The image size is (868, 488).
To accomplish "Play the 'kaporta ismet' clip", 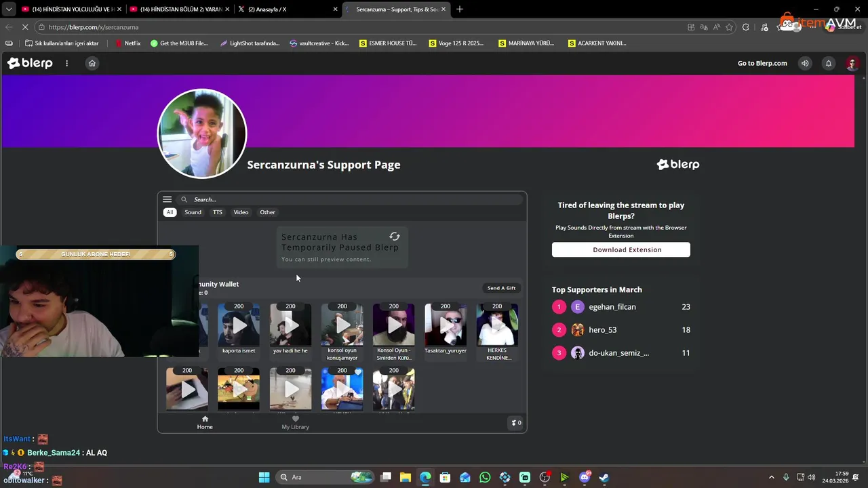I will click(239, 325).
